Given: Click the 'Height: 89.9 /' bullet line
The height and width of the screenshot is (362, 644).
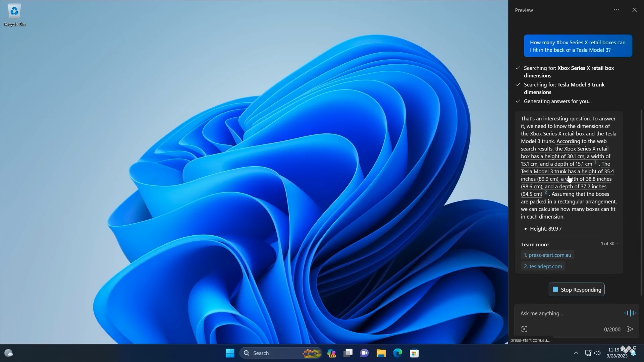Looking at the screenshot, I should [x=545, y=229].
